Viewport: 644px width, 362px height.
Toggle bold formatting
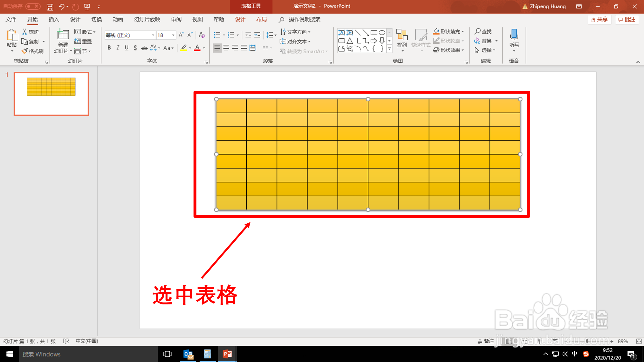coord(109,48)
